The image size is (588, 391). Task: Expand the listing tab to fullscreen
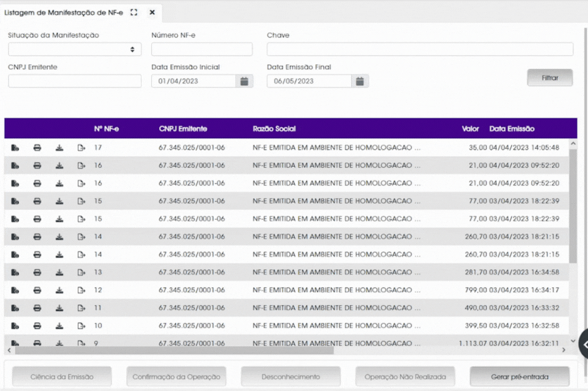click(x=134, y=12)
